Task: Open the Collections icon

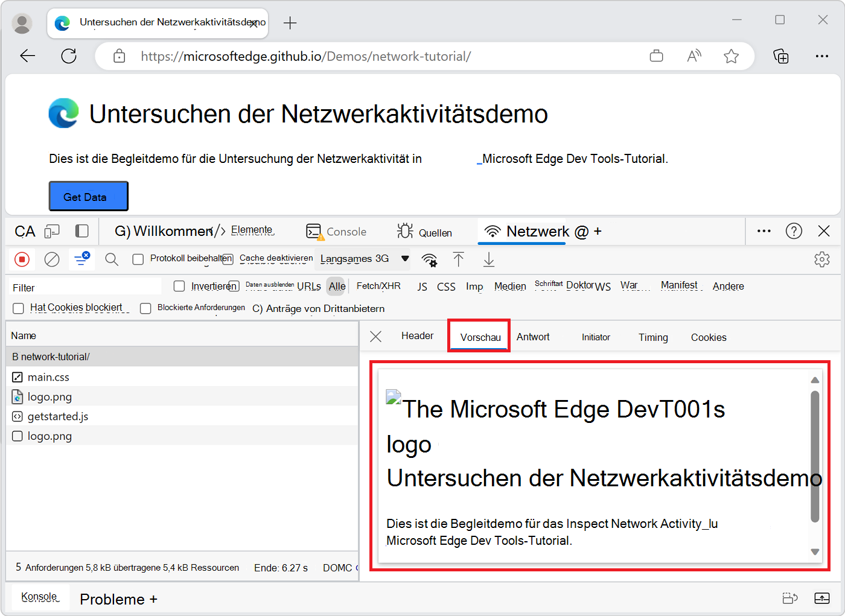Action: click(x=781, y=56)
